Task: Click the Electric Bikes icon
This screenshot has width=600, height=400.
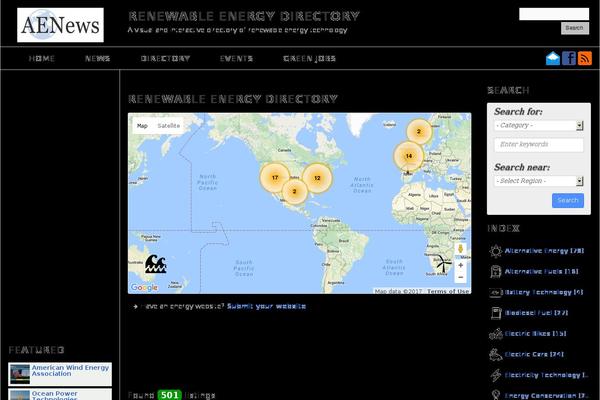Action: click(496, 334)
